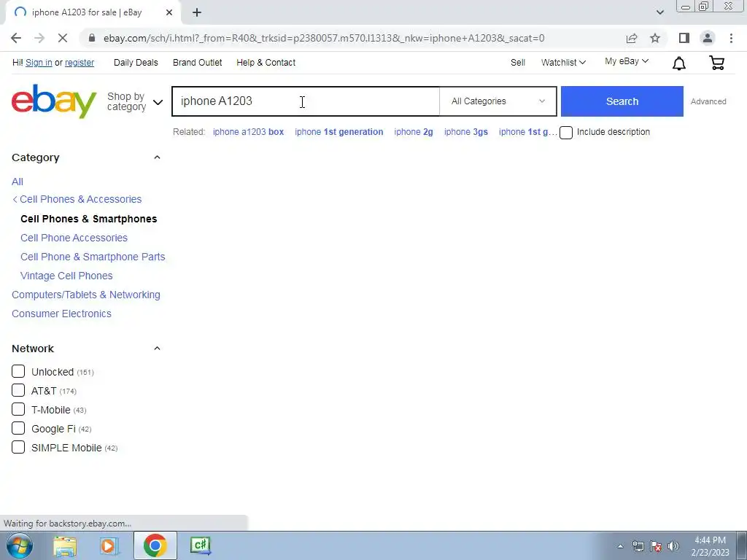Click the network tray icon
The image size is (747, 560).
(638, 546)
